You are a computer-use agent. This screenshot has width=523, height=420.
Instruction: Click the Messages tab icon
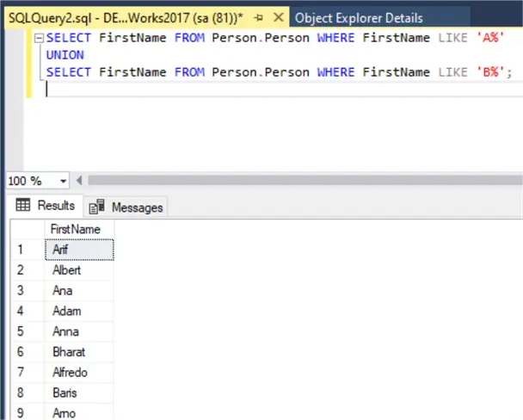point(96,207)
